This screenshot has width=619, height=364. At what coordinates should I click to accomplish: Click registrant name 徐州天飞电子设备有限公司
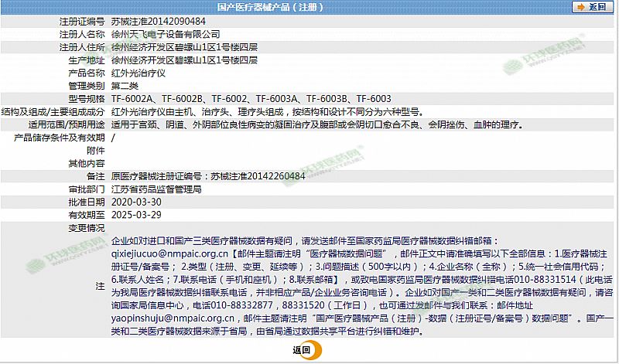pos(166,35)
